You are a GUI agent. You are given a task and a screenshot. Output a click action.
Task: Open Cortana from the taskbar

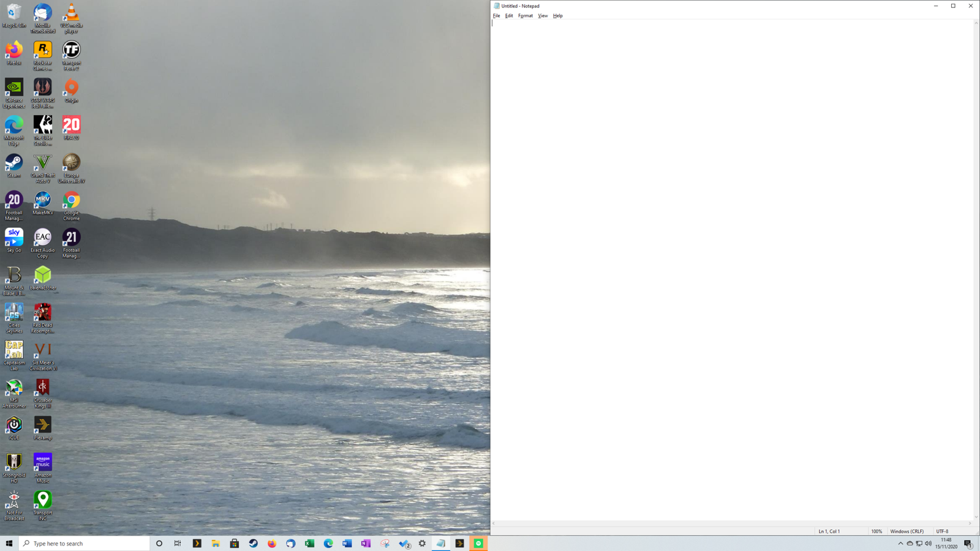coord(159,543)
